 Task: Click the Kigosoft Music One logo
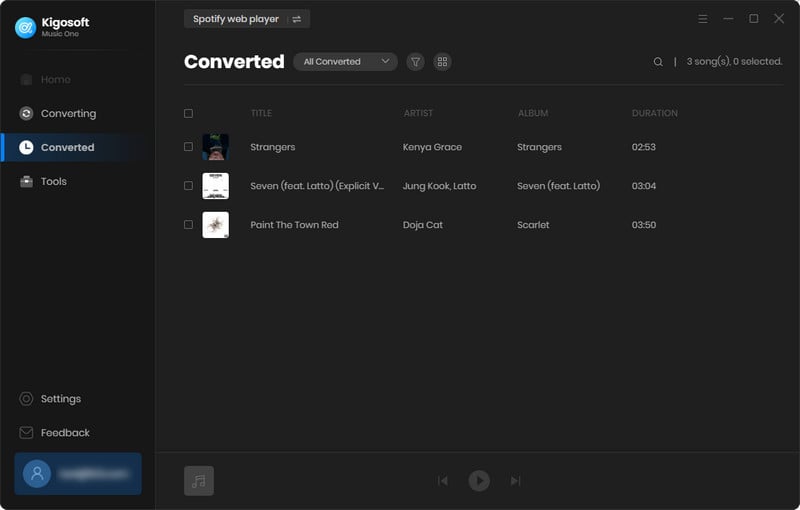point(26,28)
